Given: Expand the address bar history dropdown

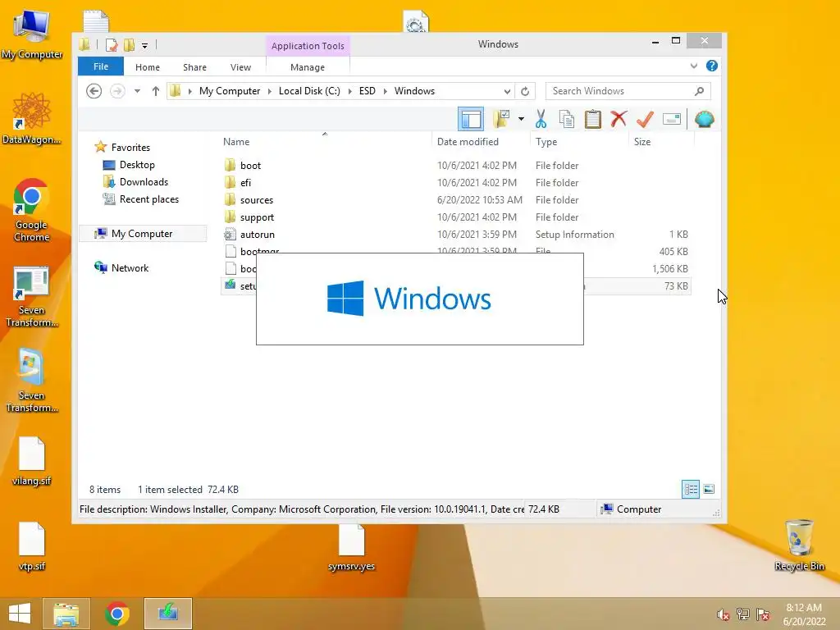Looking at the screenshot, I should (507, 91).
